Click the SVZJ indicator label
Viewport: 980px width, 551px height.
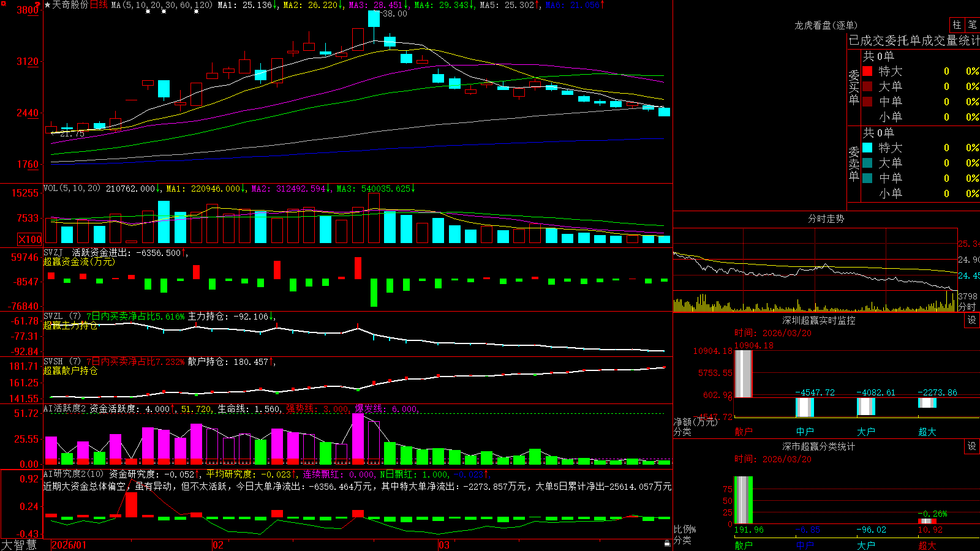click(x=53, y=252)
